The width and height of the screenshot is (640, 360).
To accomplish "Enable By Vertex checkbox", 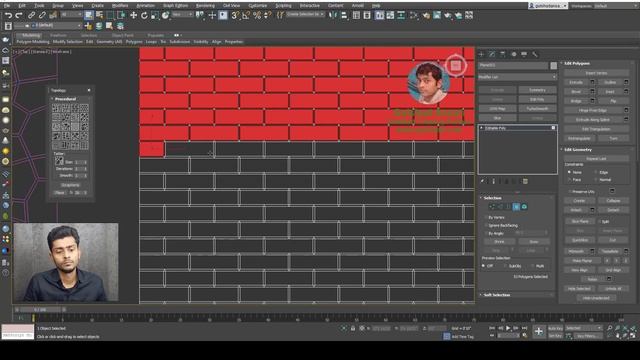I will (x=486, y=218).
